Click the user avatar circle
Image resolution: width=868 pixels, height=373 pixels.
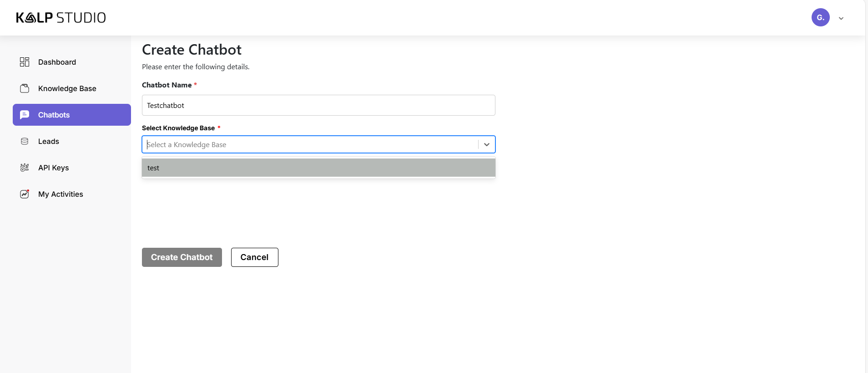[820, 18]
